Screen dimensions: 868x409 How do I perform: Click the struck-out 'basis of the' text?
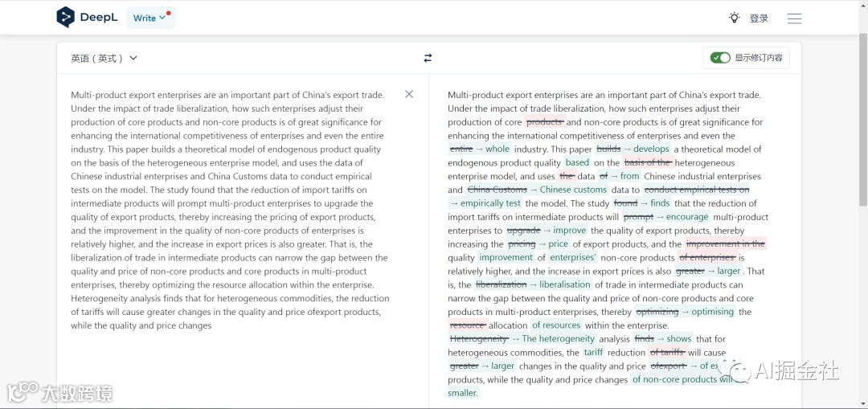[648, 162]
